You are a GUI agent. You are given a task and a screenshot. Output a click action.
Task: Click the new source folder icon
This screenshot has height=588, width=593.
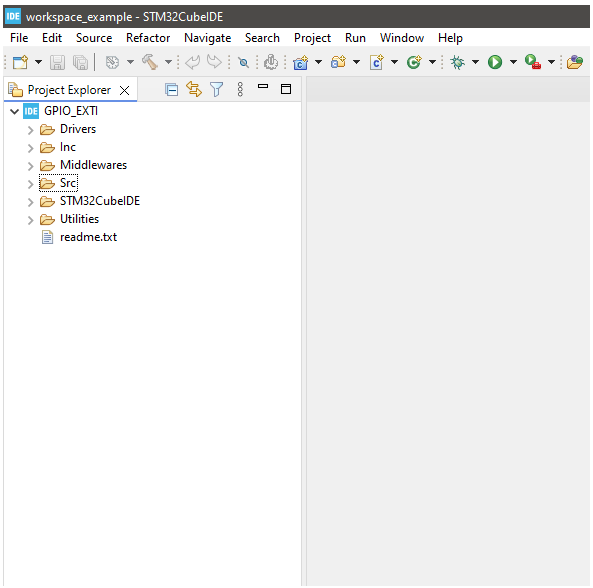click(x=338, y=62)
